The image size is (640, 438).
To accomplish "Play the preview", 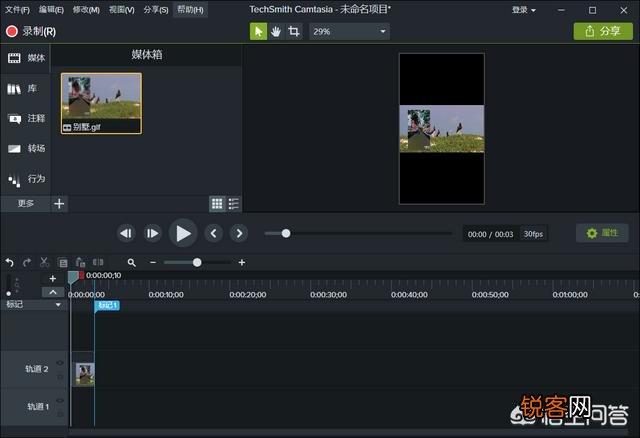I will [x=183, y=233].
